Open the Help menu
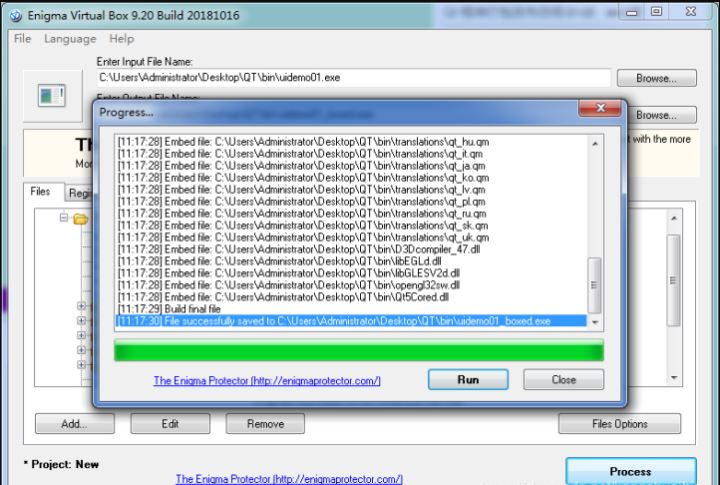 pyautogui.click(x=122, y=39)
